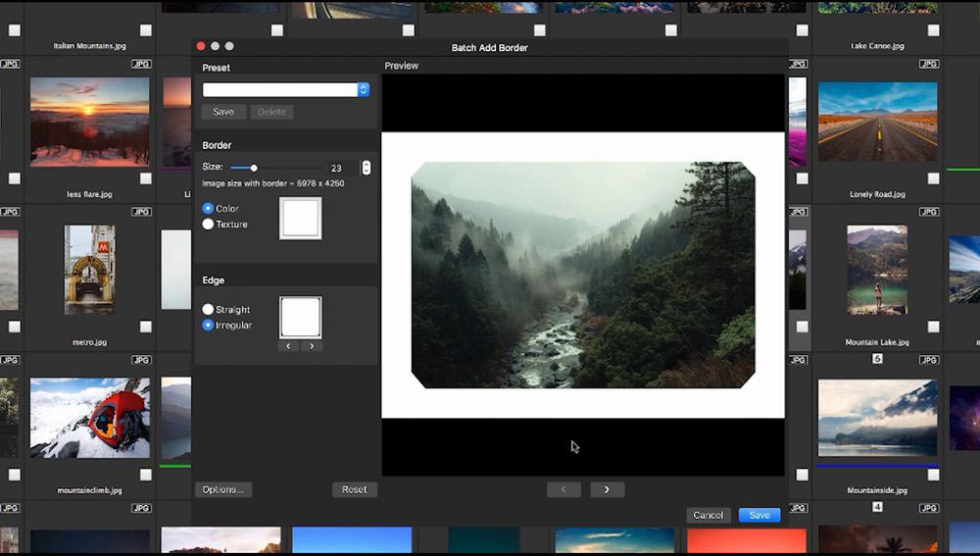980x556 pixels.
Task: Open the Options... button
Action: coord(223,489)
